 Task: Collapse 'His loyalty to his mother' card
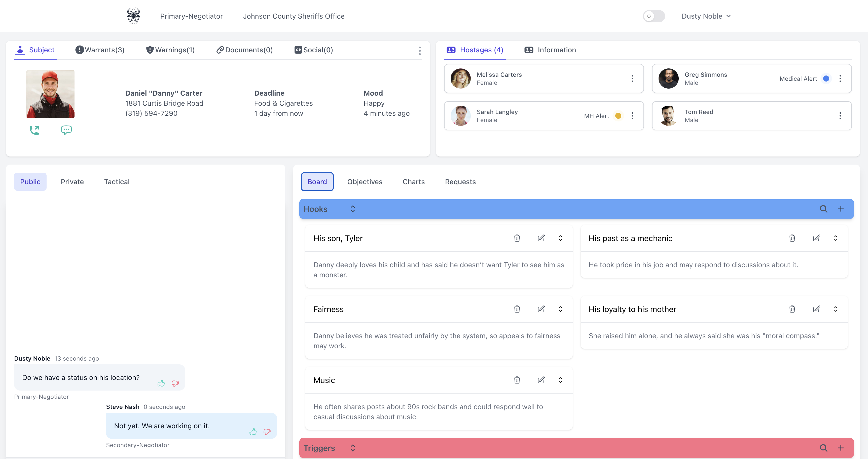[x=836, y=309]
